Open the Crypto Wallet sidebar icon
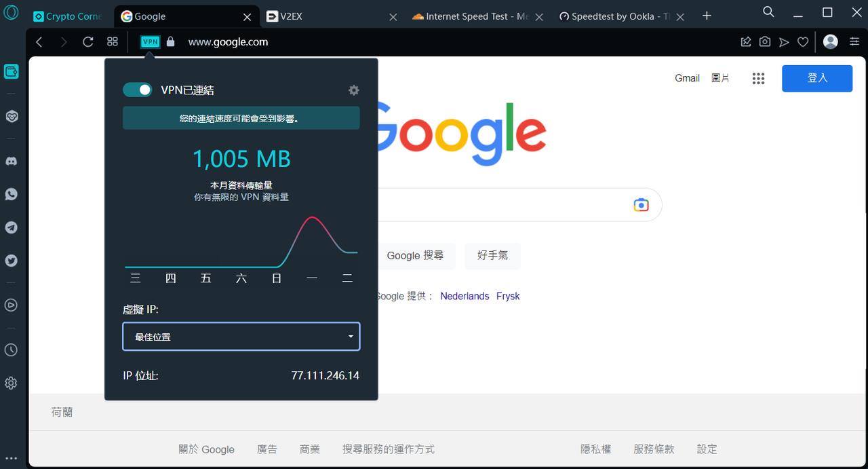 (11, 71)
